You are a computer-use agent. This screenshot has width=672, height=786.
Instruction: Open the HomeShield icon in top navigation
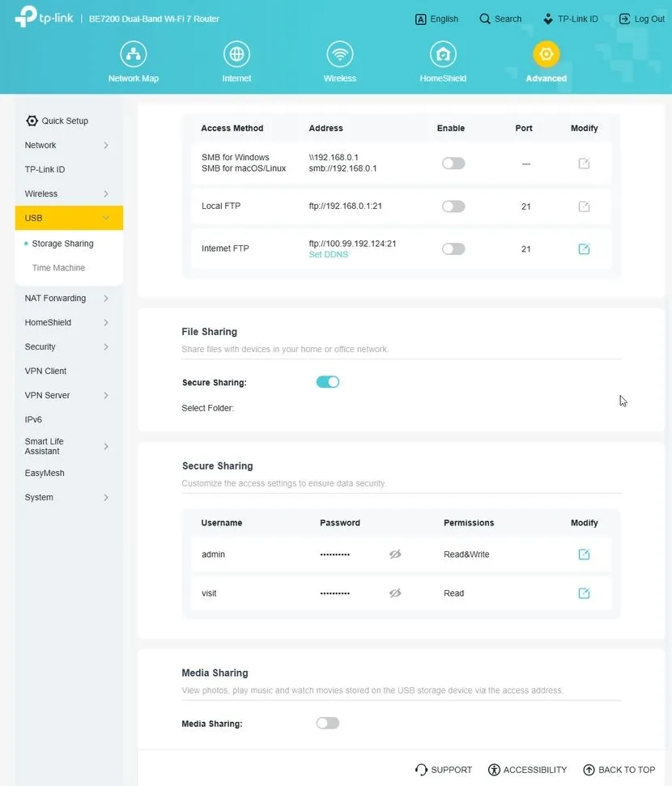coord(443,55)
